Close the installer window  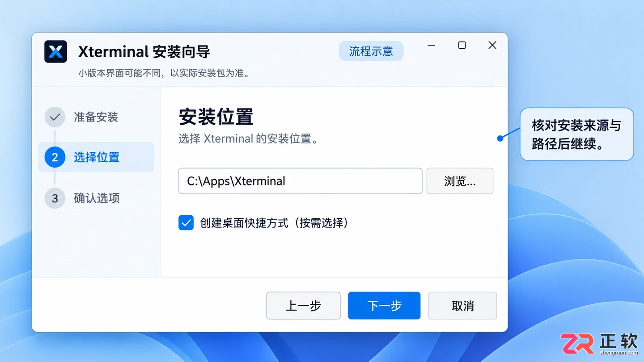coord(492,45)
